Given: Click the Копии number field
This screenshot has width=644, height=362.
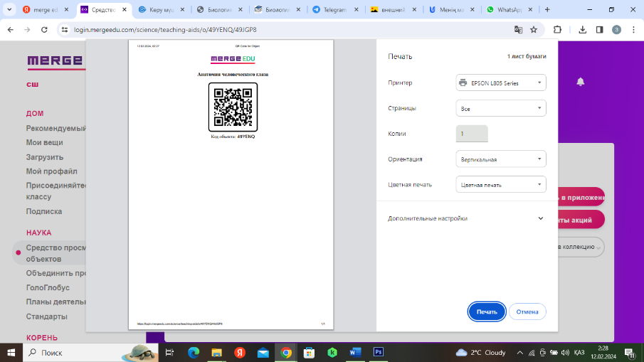Looking at the screenshot, I should [472, 134].
